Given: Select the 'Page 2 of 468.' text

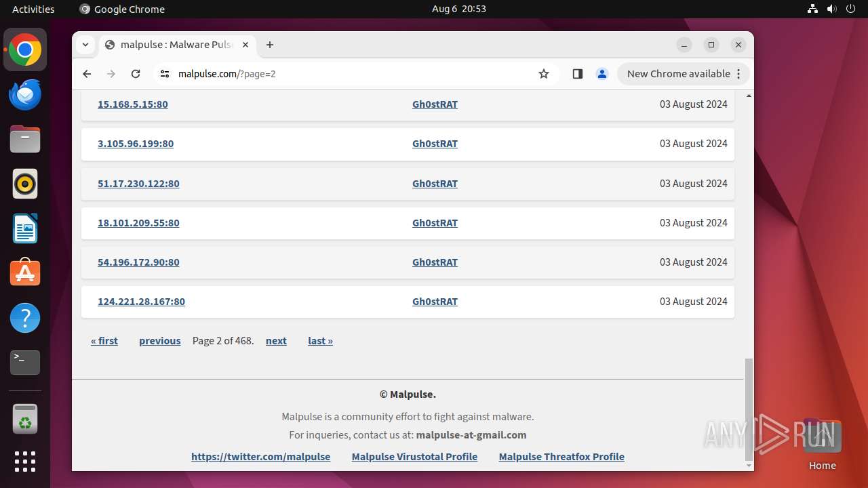Looking at the screenshot, I should point(223,341).
